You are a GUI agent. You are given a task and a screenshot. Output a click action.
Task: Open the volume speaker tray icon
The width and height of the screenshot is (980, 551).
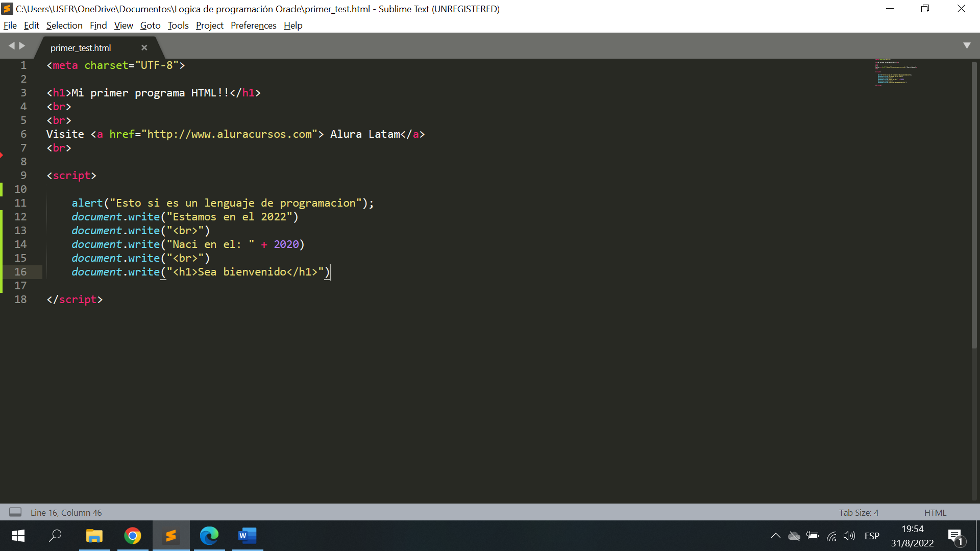[x=849, y=536]
